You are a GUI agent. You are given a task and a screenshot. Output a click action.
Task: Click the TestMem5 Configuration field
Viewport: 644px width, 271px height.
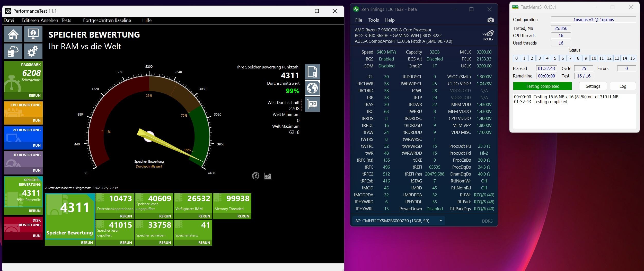[593, 20]
